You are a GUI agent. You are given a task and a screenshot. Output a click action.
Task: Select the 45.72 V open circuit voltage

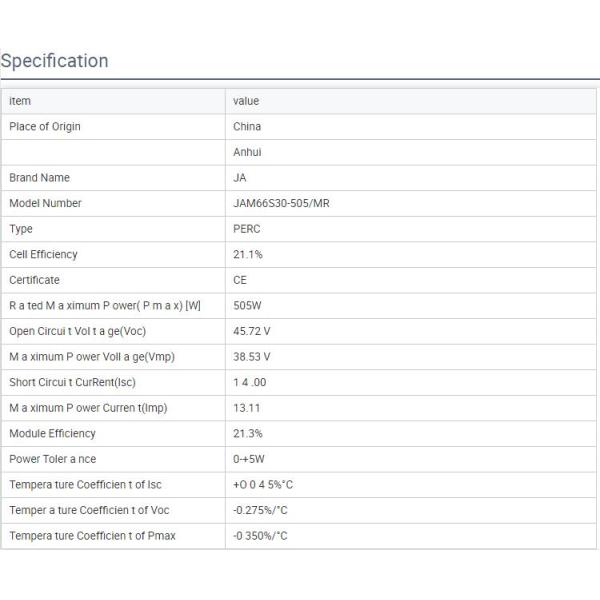tap(252, 331)
